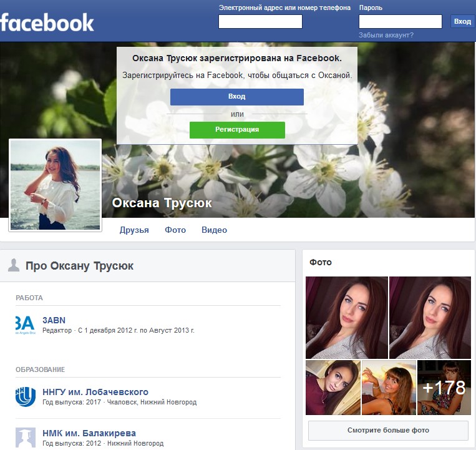Open the Фото tab
Viewport: 476px width, 450px height.
[175, 230]
